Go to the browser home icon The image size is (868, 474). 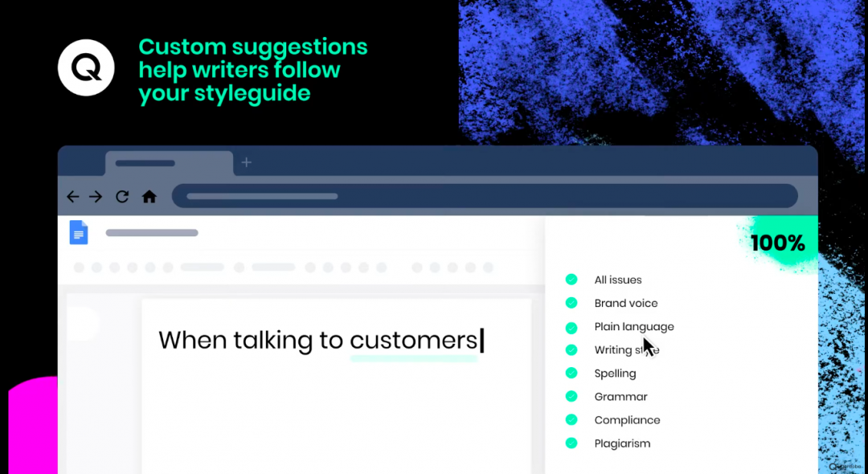pos(149,196)
